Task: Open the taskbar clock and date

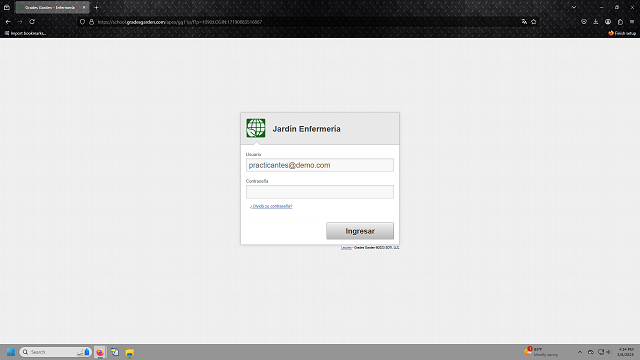Action: [626, 352]
